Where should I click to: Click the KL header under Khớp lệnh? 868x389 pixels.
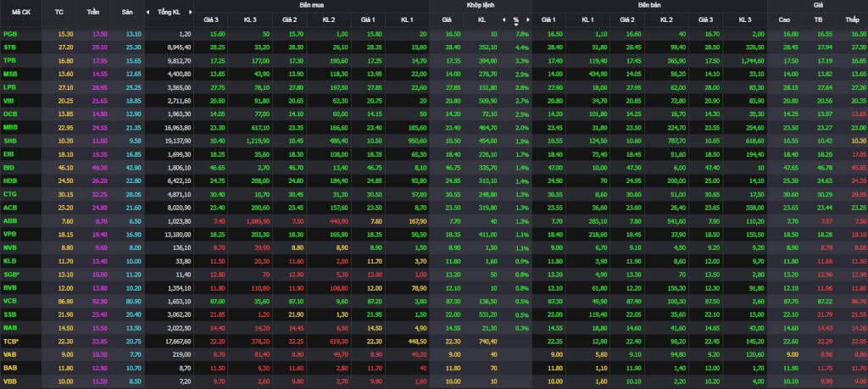(481, 20)
